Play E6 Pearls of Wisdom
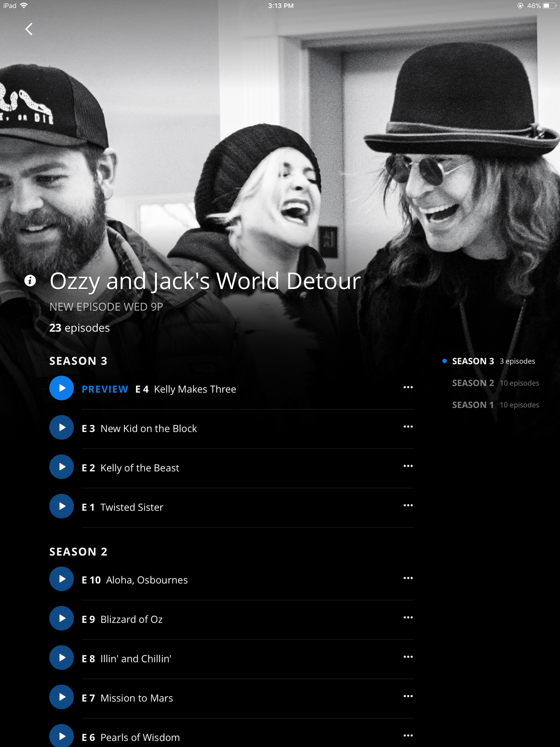560x747 pixels. [x=62, y=736]
